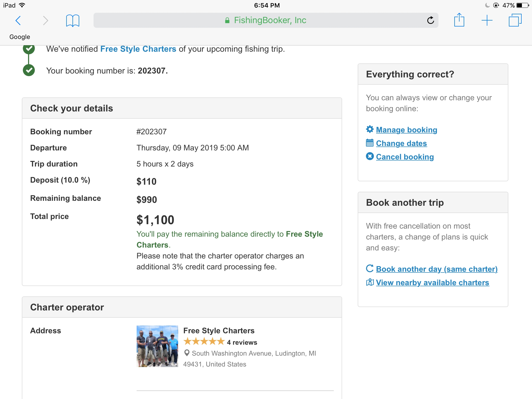This screenshot has width=532, height=399.
Task: Click the $1,100 total price
Action: point(155,220)
